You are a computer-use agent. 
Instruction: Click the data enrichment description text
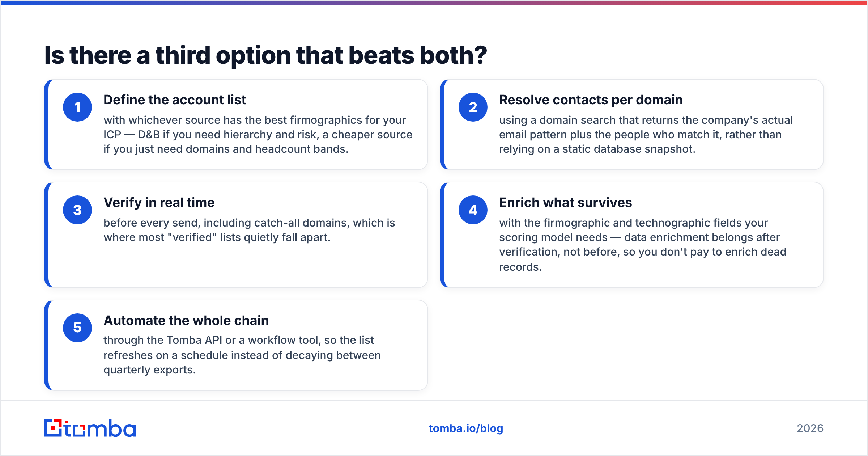click(643, 245)
